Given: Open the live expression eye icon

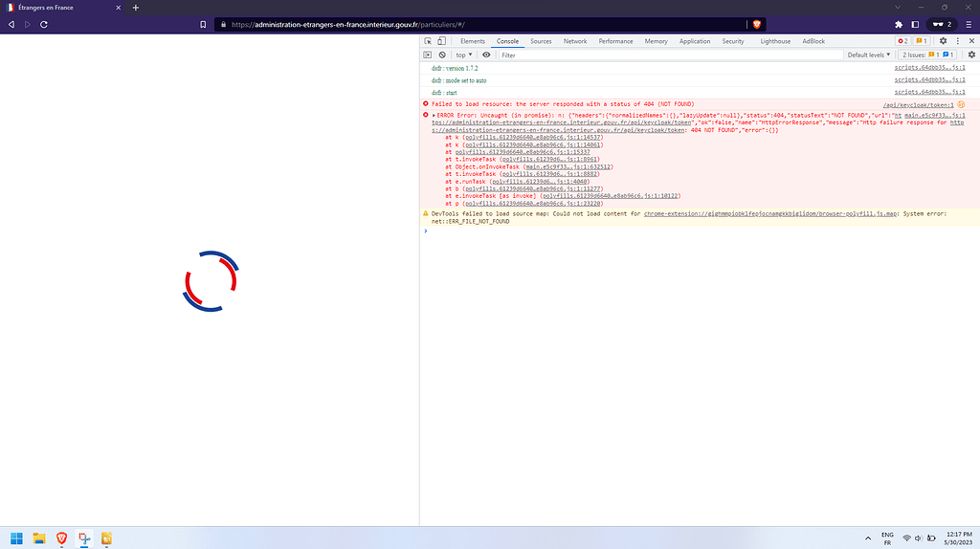Looking at the screenshot, I should tap(486, 55).
